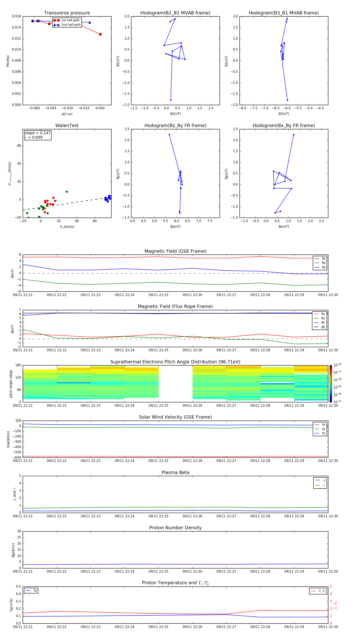Select Vx in the solar wind legend

tap(320, 424)
